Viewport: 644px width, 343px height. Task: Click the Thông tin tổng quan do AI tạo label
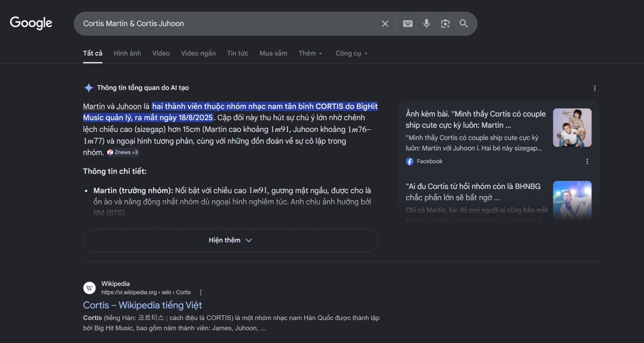click(x=143, y=87)
